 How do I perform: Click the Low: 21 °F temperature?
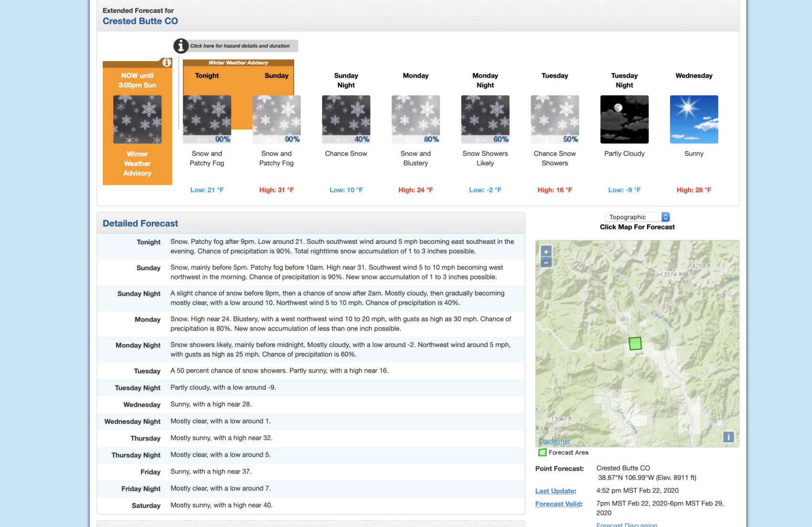[x=207, y=190]
